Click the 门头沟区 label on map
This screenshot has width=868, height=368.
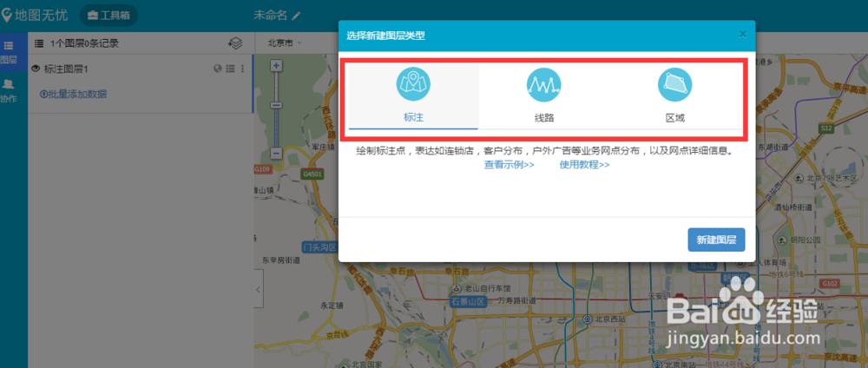[x=319, y=246]
